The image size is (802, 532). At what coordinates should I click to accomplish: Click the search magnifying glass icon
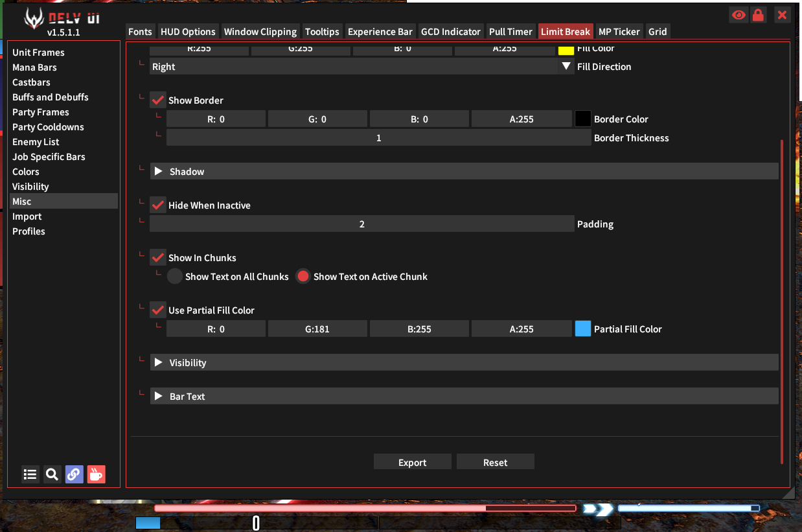[52, 474]
